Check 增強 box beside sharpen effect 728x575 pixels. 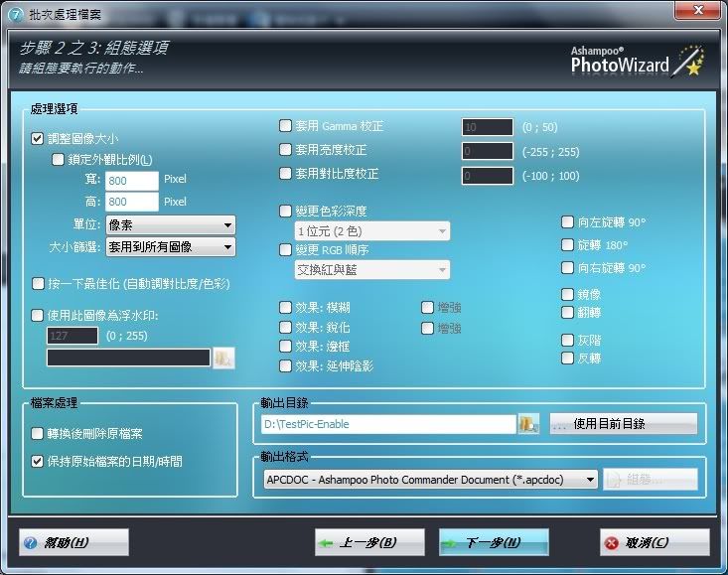click(x=427, y=328)
